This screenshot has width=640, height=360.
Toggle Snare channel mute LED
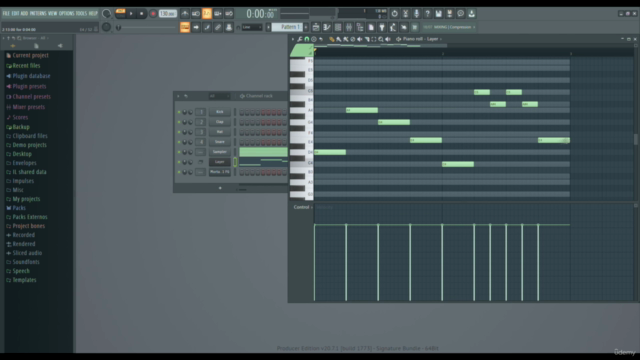179,142
